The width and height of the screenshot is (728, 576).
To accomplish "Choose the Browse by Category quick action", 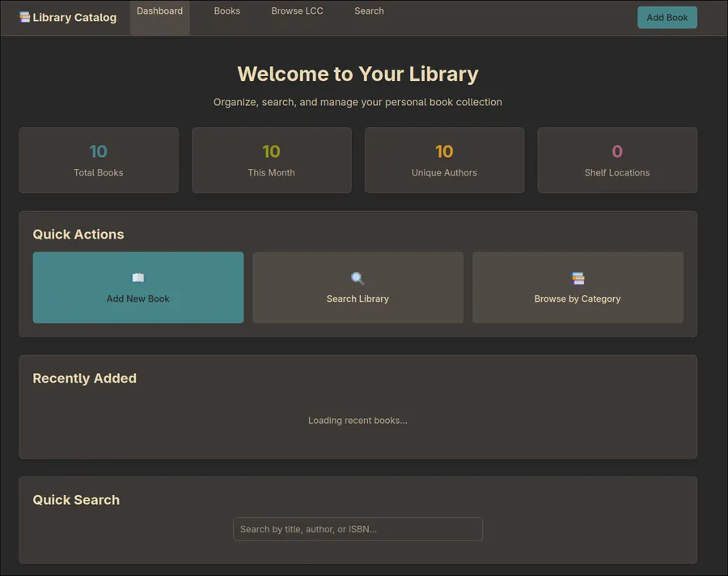I will pyautogui.click(x=578, y=287).
